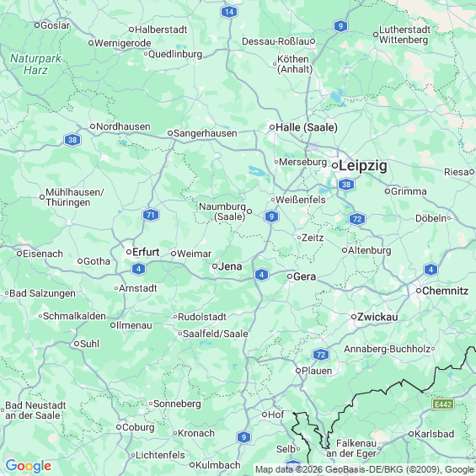This screenshot has width=476, height=476.
Task: Click the A4 shield below Erfurt
Action: click(x=138, y=269)
